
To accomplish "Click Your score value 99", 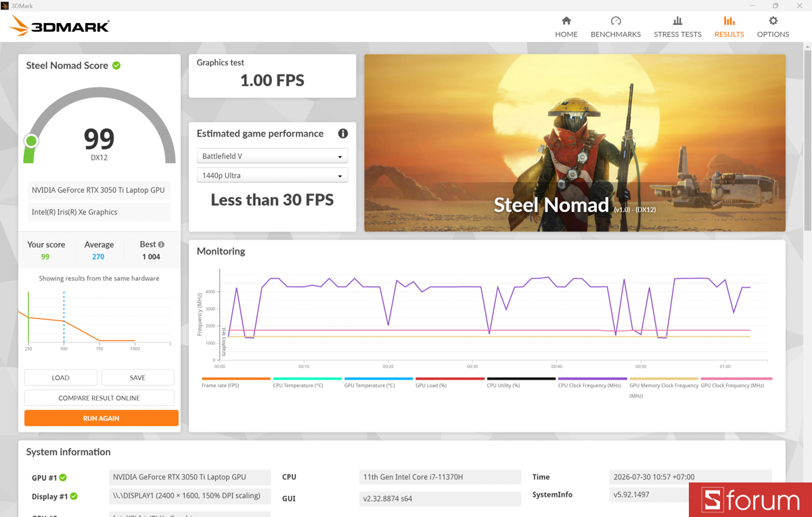I will point(45,257).
